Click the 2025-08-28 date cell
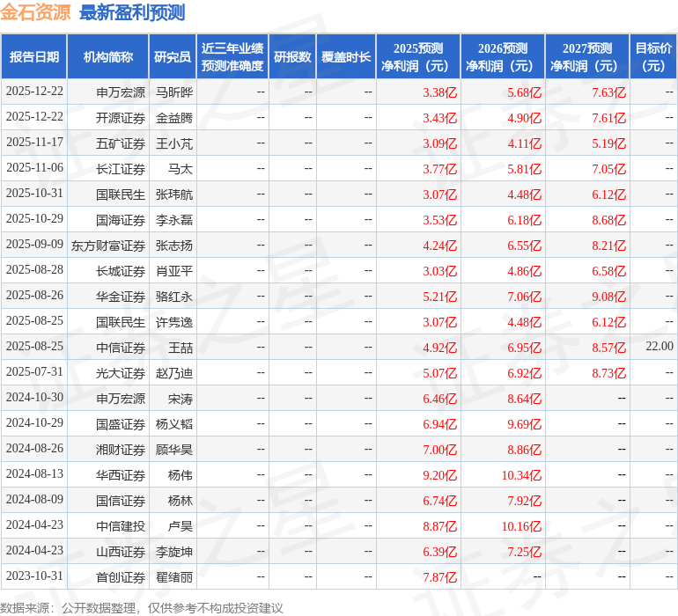 34,270
